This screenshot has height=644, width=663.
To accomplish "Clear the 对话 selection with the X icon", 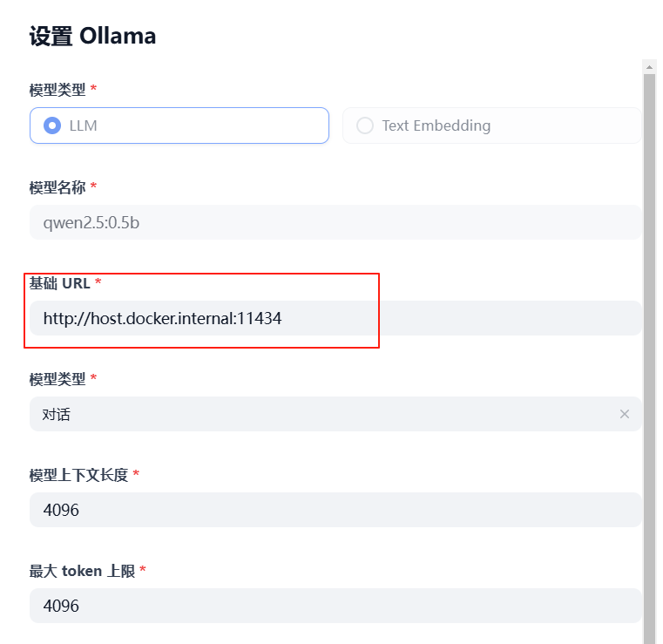I will 624,414.
